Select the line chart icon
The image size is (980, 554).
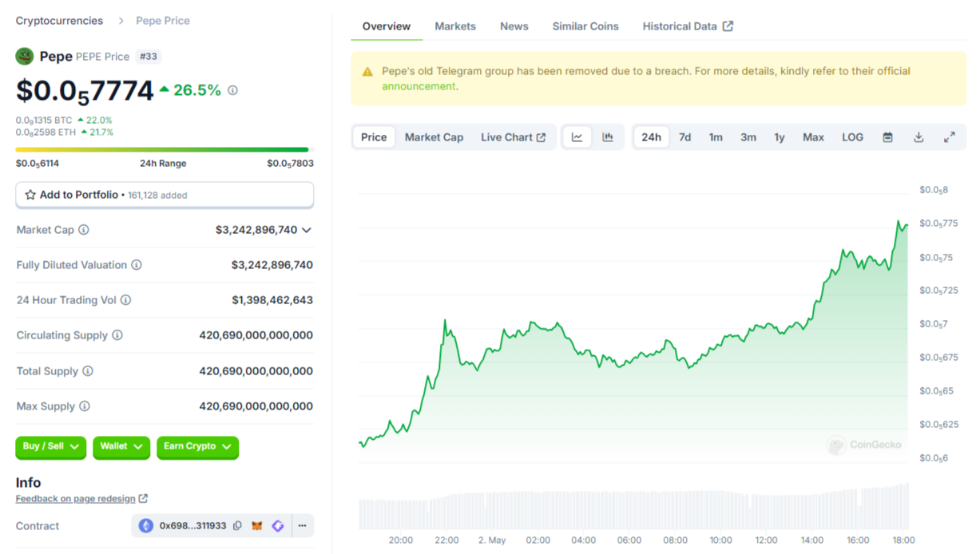tap(577, 137)
